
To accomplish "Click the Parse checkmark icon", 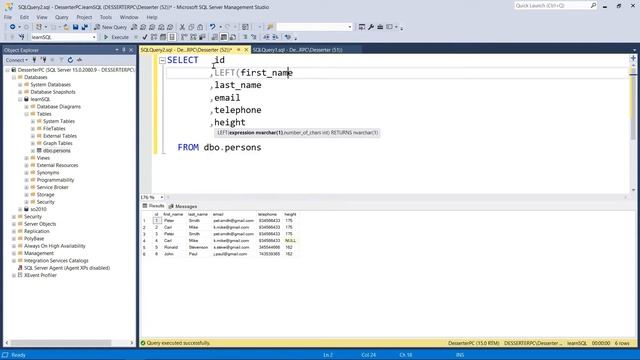I will point(145,37).
